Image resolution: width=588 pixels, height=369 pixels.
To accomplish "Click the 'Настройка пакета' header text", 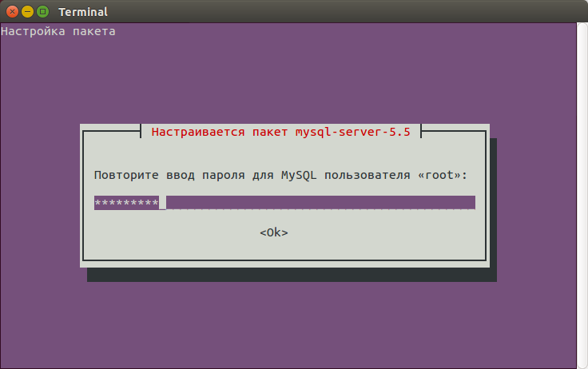I will point(58,31).
